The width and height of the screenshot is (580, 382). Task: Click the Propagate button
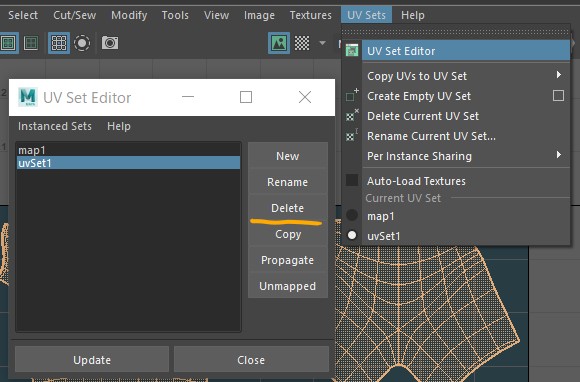click(x=287, y=260)
